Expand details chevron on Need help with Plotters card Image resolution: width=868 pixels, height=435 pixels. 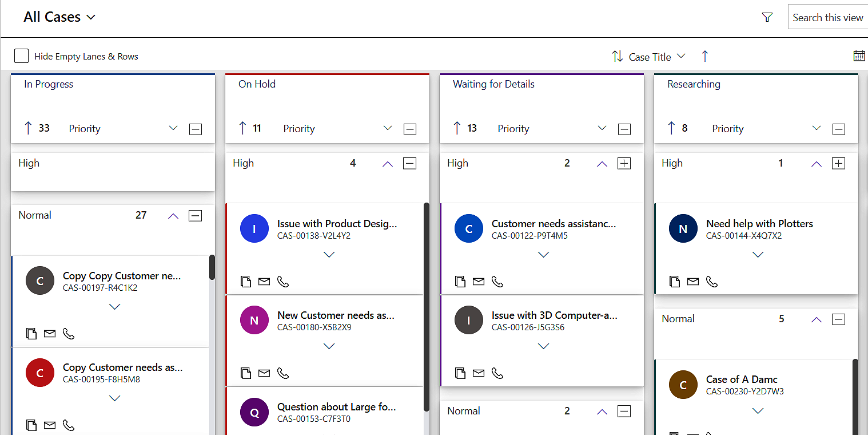click(758, 255)
